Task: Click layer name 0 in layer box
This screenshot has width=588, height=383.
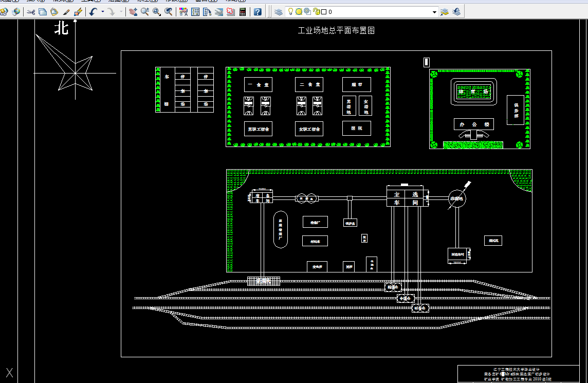Action: pyautogui.click(x=330, y=12)
